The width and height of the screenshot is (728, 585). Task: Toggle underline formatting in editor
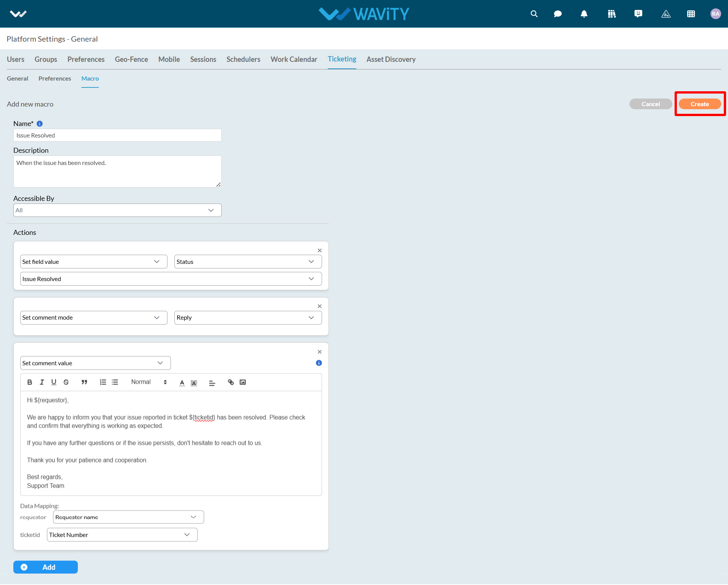pyautogui.click(x=54, y=382)
